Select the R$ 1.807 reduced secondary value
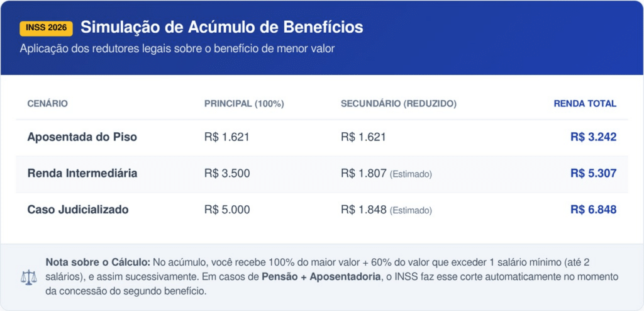 [x=363, y=173]
